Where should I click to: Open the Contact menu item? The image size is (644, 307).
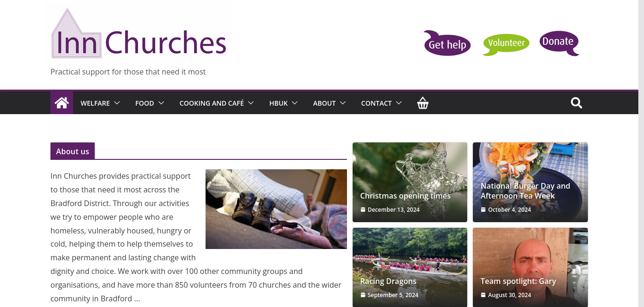(376, 103)
